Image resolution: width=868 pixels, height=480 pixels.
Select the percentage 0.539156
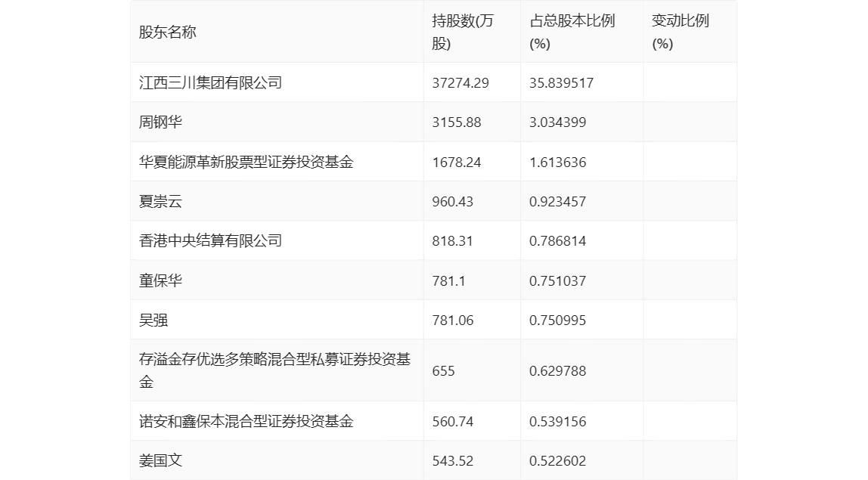point(557,422)
